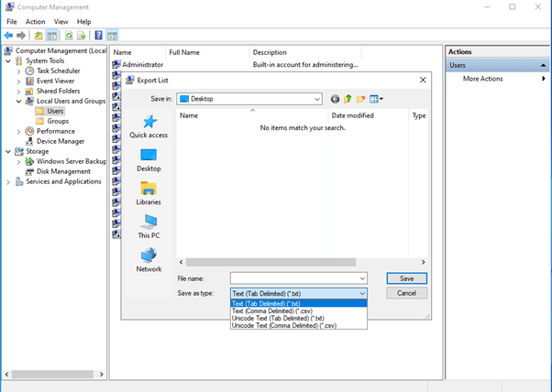Create New Folder icon in Export dialog

(x=360, y=99)
